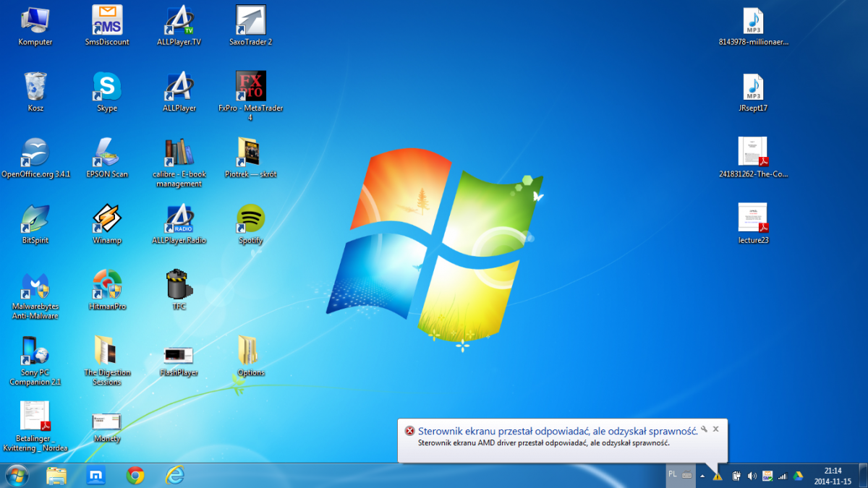Open The Digestion Sessions folder
The height and width of the screenshot is (488, 868).
[x=107, y=361]
